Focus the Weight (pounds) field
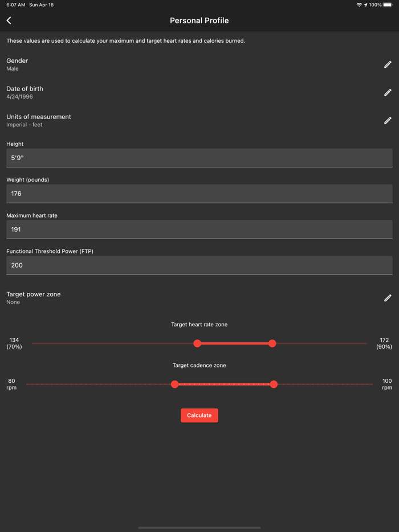Image resolution: width=399 pixels, height=532 pixels. pyautogui.click(x=199, y=194)
